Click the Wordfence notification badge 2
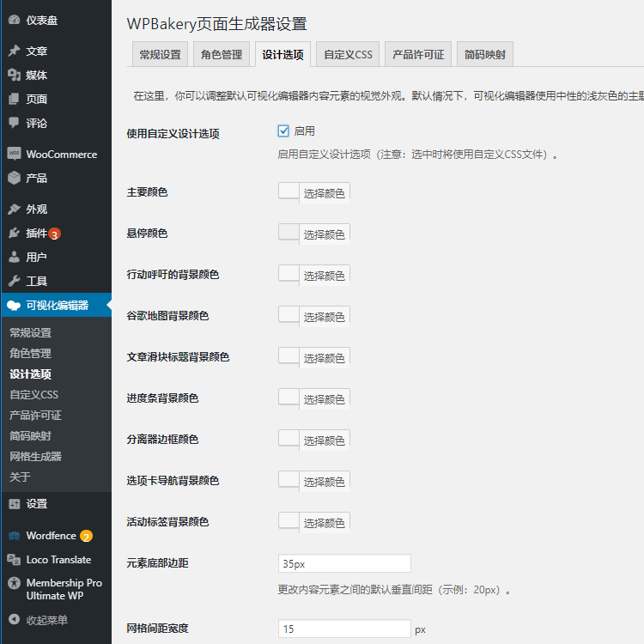The height and width of the screenshot is (644, 644). pos(86,537)
